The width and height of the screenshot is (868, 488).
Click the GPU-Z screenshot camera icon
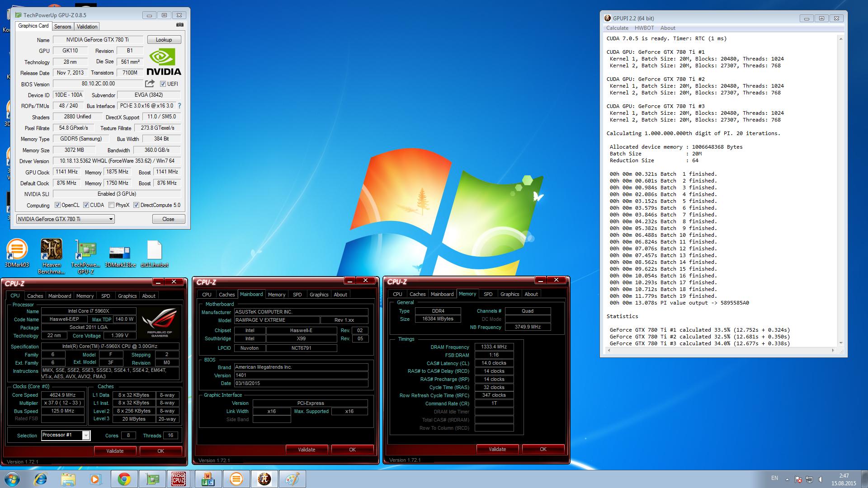coord(179,25)
